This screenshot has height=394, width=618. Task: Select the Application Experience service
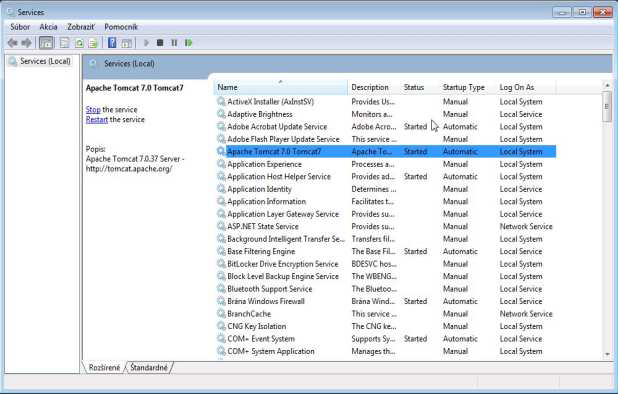[x=386, y=164]
